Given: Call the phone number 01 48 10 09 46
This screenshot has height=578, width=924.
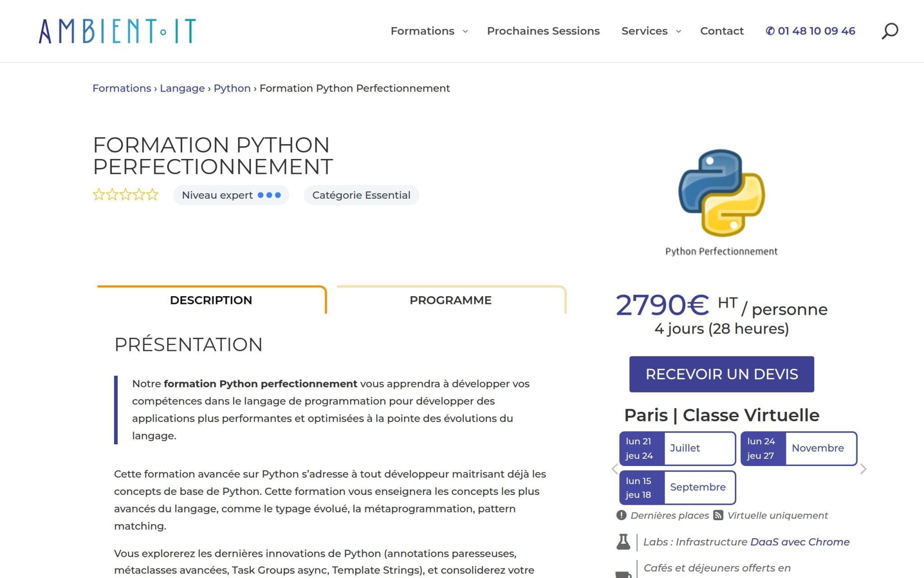Looking at the screenshot, I should point(810,31).
